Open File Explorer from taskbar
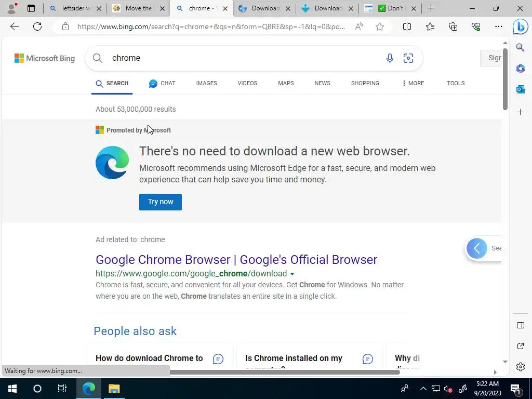The image size is (532, 399). [x=114, y=389]
